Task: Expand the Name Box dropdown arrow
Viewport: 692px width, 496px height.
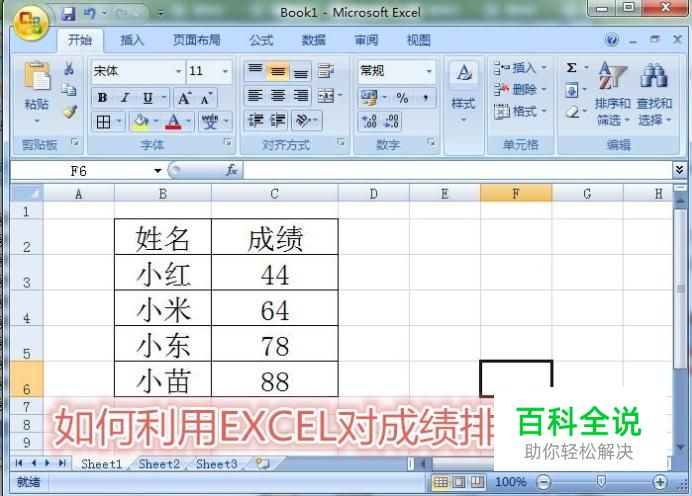Action: (x=158, y=171)
